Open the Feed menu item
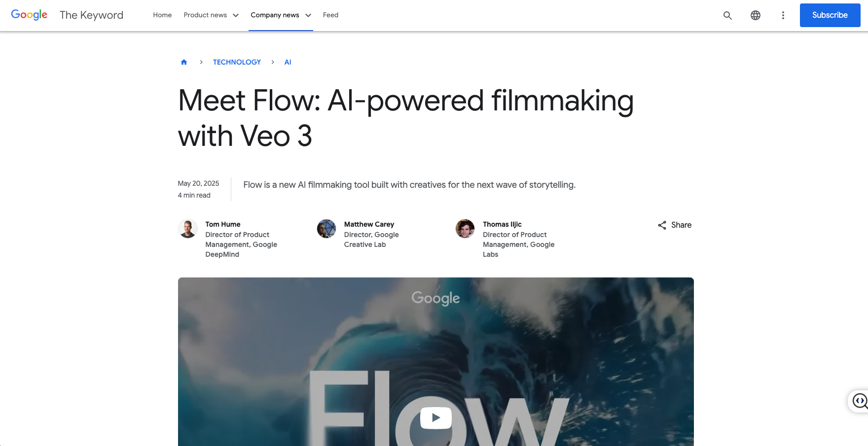 pyautogui.click(x=330, y=15)
